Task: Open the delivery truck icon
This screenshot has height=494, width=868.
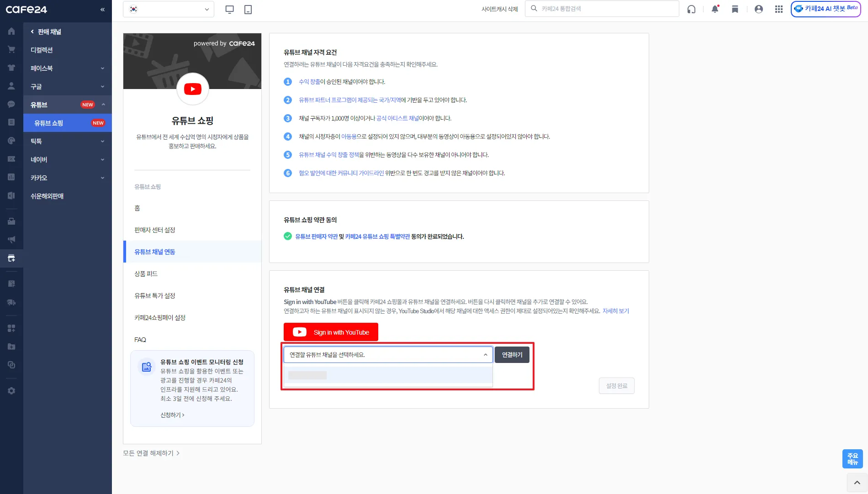Action: pos(11,302)
